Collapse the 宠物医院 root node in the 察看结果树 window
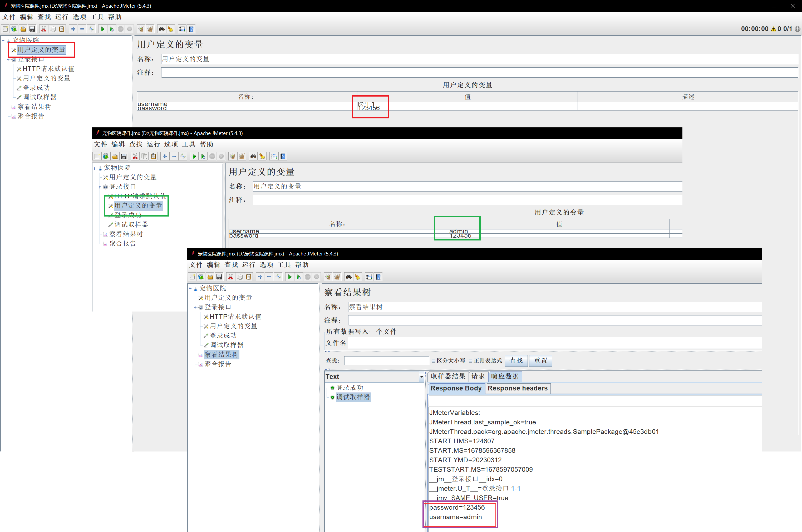The width and height of the screenshot is (802, 532). coord(190,288)
